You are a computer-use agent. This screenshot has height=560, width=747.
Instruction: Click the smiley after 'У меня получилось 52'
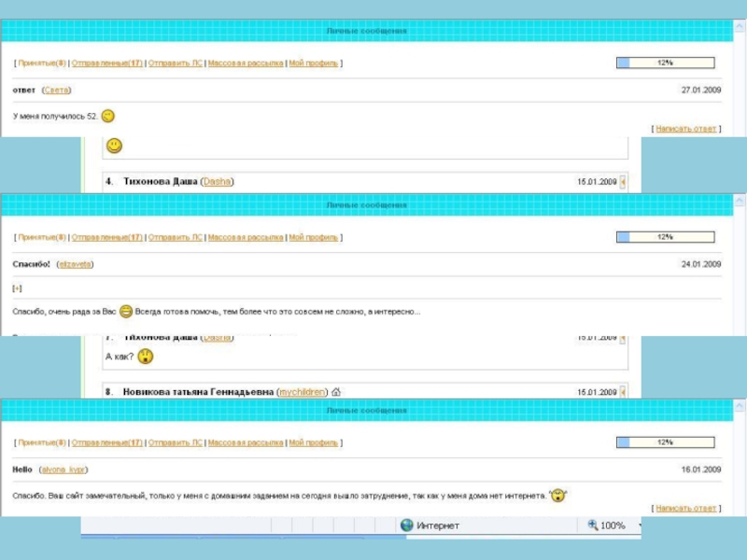point(107,117)
